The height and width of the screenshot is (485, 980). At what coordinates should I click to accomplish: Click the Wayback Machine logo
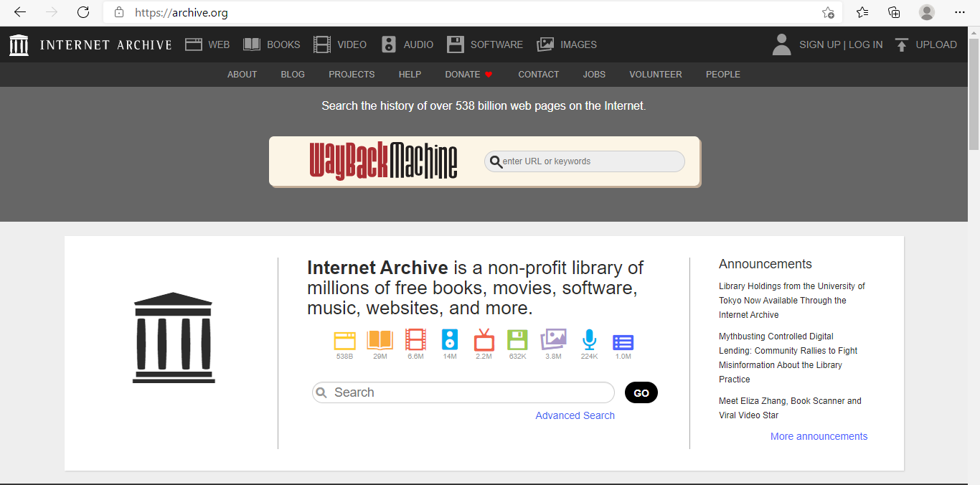pyautogui.click(x=383, y=161)
